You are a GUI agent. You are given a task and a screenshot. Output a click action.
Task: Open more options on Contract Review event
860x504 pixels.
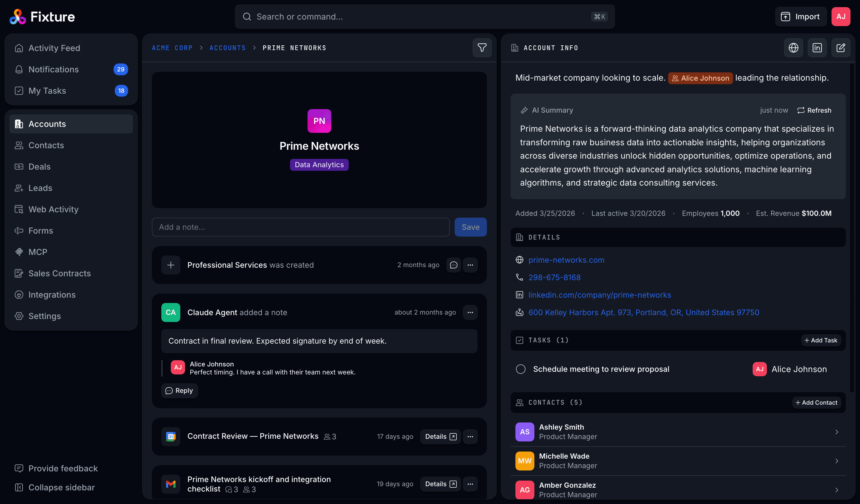[x=470, y=436]
